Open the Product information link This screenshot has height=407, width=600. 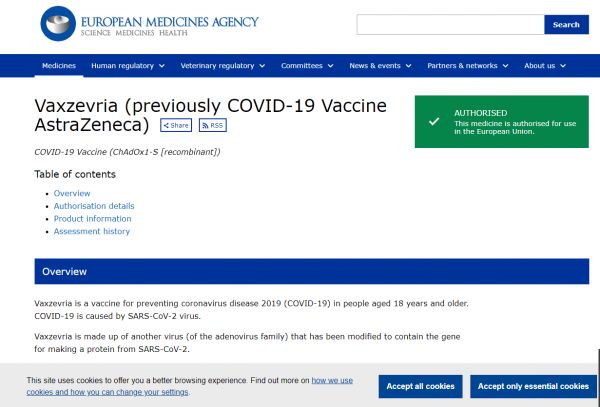(x=92, y=219)
